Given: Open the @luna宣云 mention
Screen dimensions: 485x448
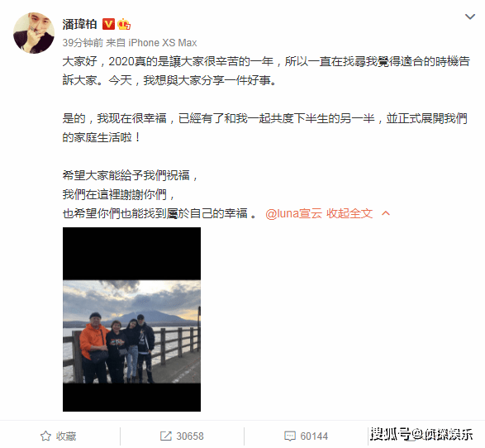Looking at the screenshot, I should [x=293, y=213].
